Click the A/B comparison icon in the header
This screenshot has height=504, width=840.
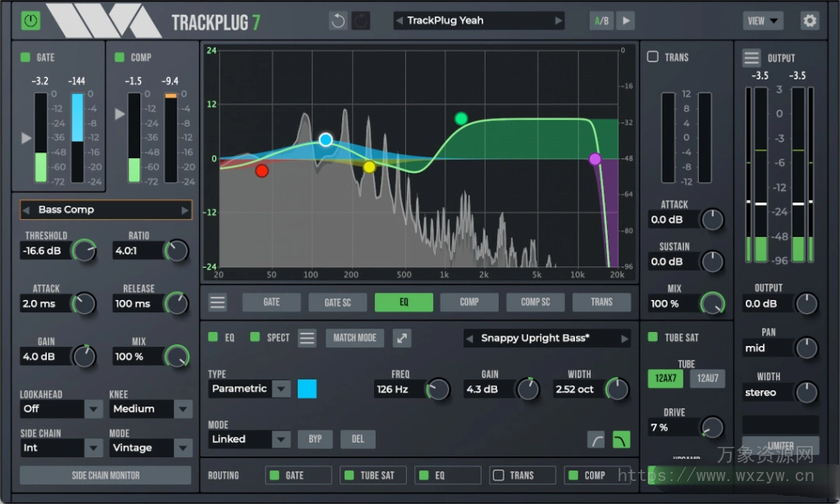tap(600, 20)
